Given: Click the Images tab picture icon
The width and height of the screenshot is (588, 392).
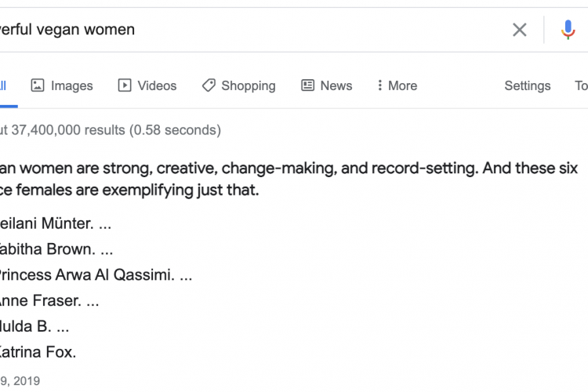Looking at the screenshot, I should (37, 85).
